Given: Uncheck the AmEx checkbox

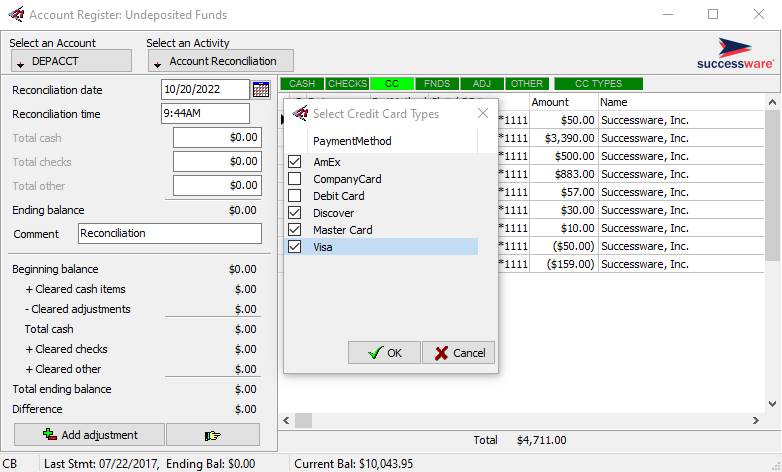Looking at the screenshot, I should (x=294, y=162).
